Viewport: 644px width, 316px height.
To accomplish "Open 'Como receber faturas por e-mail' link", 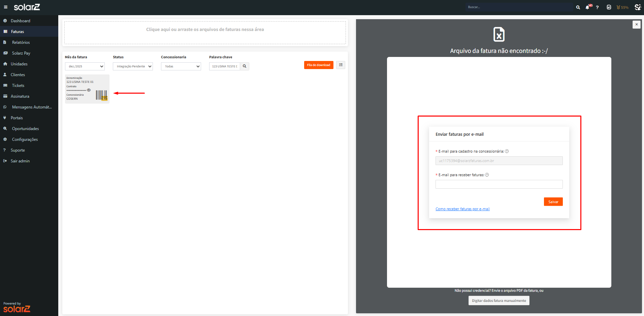I will coord(462,209).
